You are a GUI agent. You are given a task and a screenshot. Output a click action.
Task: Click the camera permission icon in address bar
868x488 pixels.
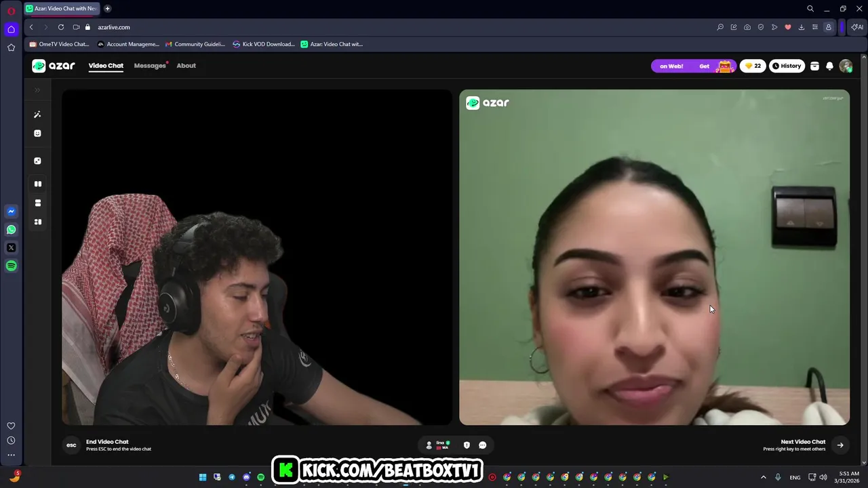click(75, 27)
